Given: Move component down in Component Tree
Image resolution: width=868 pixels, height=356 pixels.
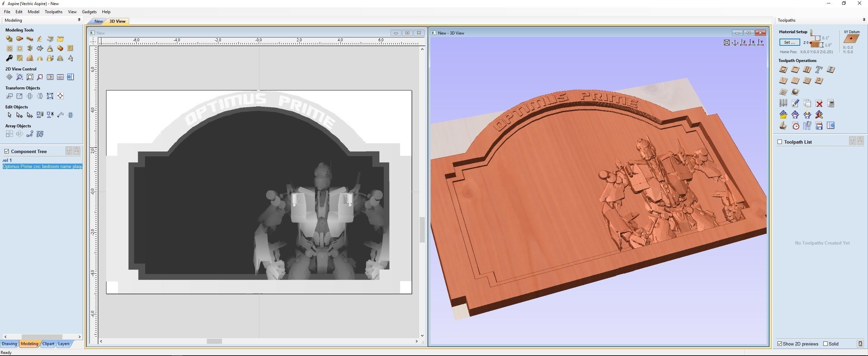Looking at the screenshot, I should pos(77,151).
